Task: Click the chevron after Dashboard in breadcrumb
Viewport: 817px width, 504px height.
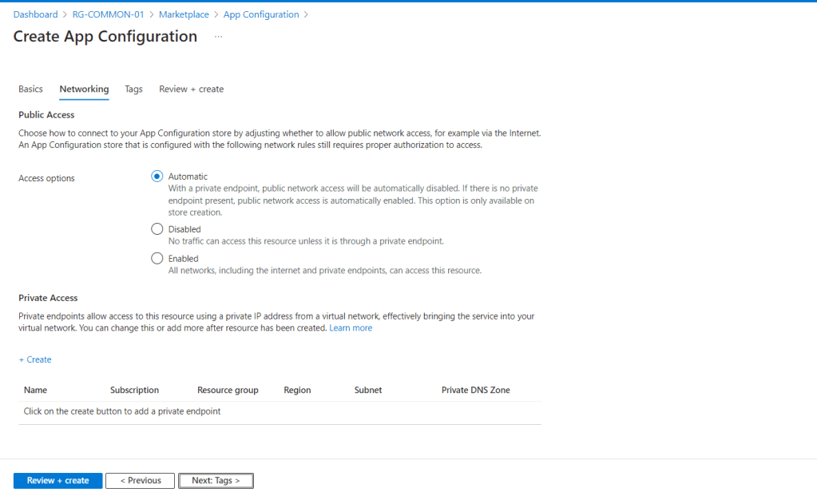Action: click(x=63, y=14)
